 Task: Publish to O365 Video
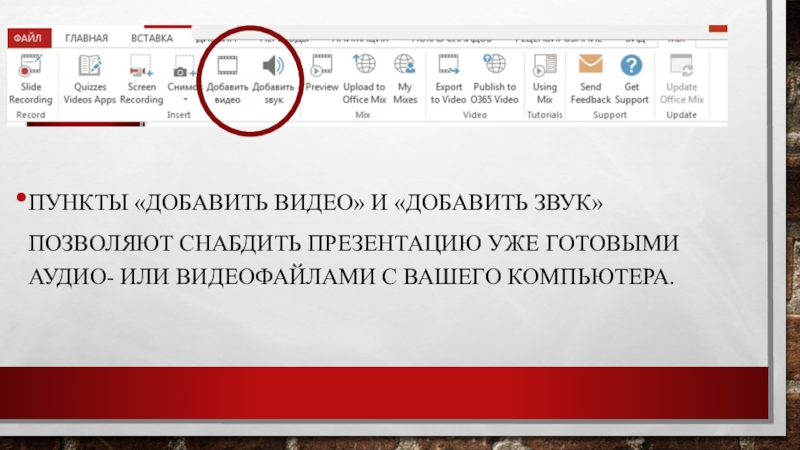(x=494, y=78)
